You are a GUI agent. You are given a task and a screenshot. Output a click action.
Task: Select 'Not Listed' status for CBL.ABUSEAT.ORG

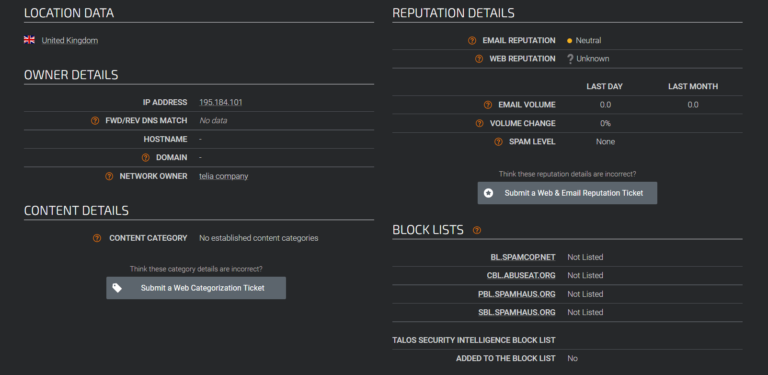[585, 276]
